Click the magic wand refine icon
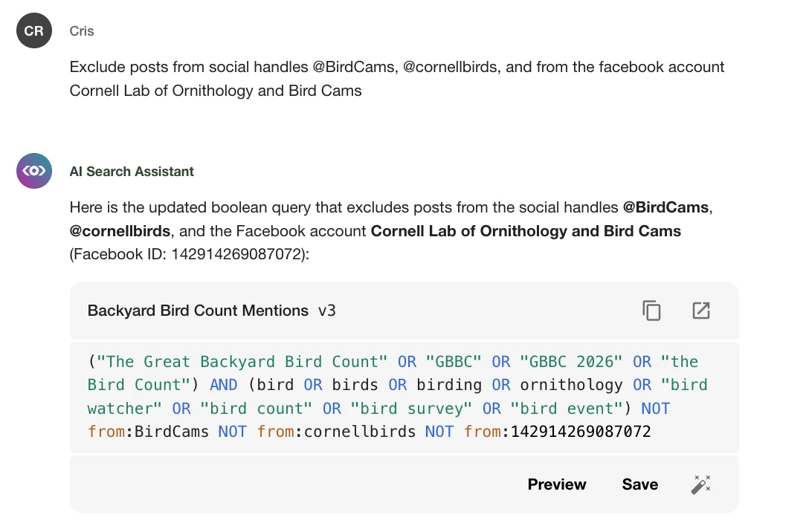The height and width of the screenshot is (532, 809). pos(700,484)
